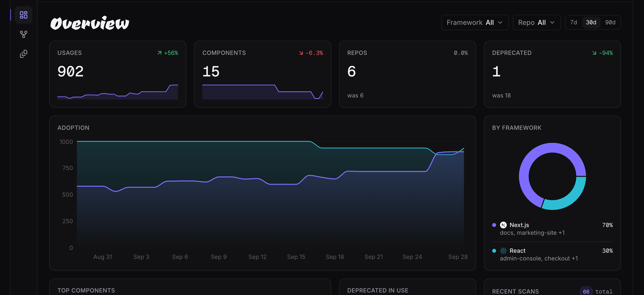
Task: Click the 'was 6' repos text
Action: [x=355, y=95]
